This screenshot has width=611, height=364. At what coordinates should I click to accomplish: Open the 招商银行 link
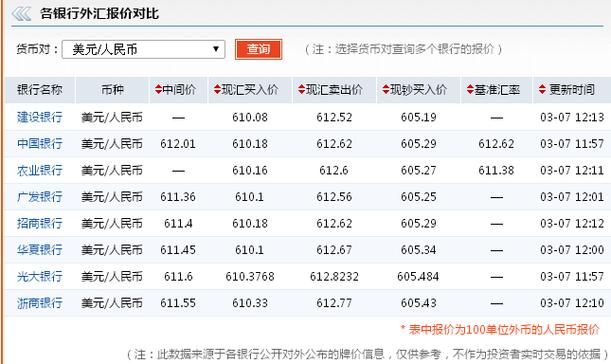tap(40, 223)
